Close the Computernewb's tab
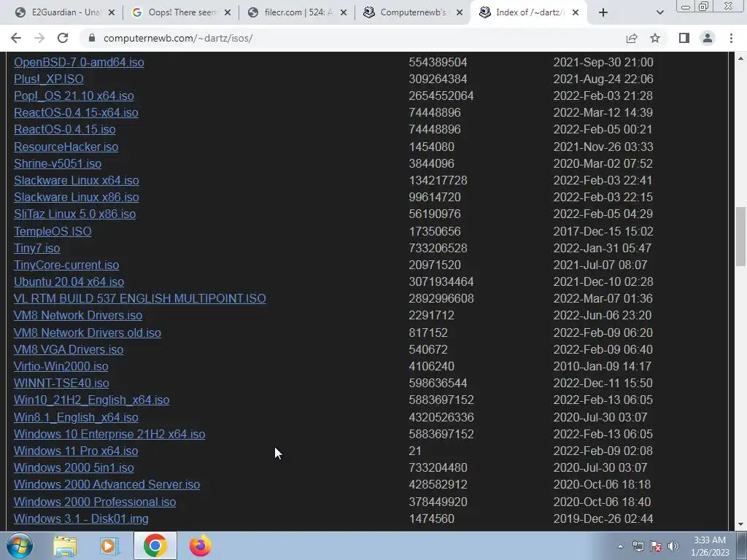 [460, 13]
